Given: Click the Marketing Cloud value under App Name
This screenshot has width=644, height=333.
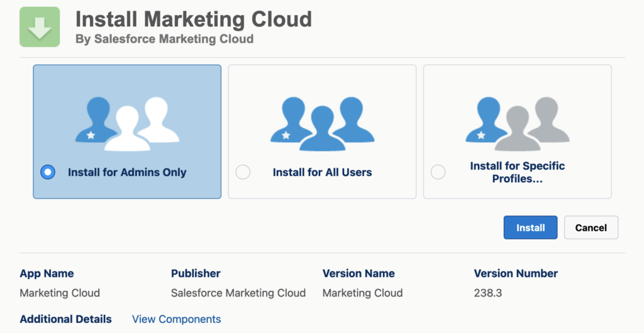Looking at the screenshot, I should tap(60, 293).
